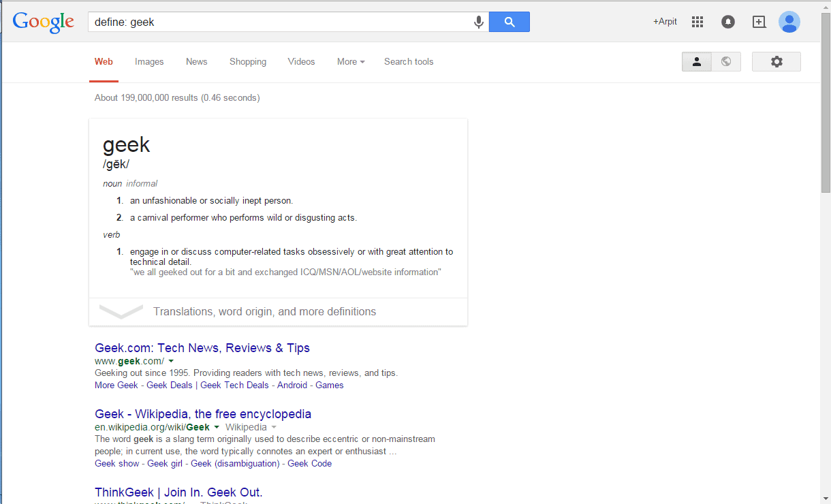
Task: Open the Geek - Wikipedia result link
Action: tap(202, 413)
